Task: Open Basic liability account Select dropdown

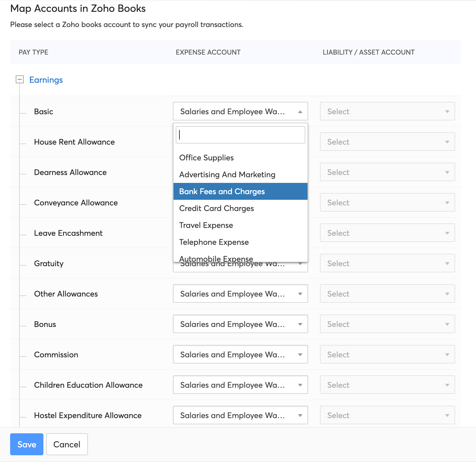Action: tap(387, 111)
